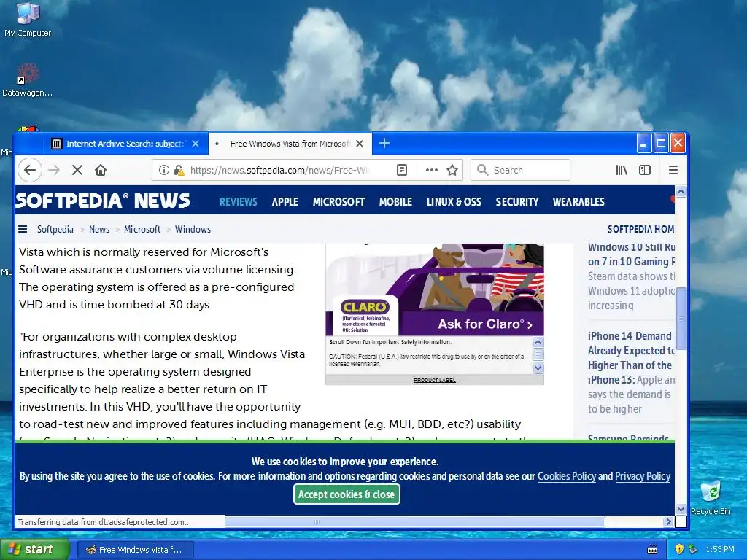747x560 pixels.
Task: Click the softpedia URL address field
Action: point(277,170)
